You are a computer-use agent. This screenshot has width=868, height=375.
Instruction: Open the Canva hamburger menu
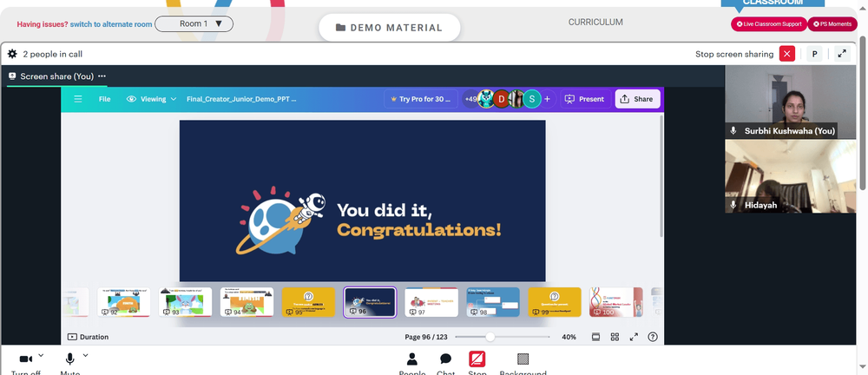click(78, 99)
